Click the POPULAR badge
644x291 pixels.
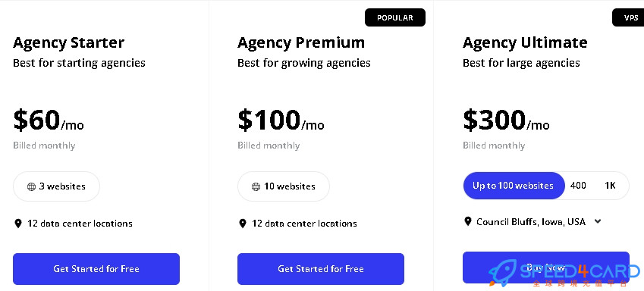point(394,18)
